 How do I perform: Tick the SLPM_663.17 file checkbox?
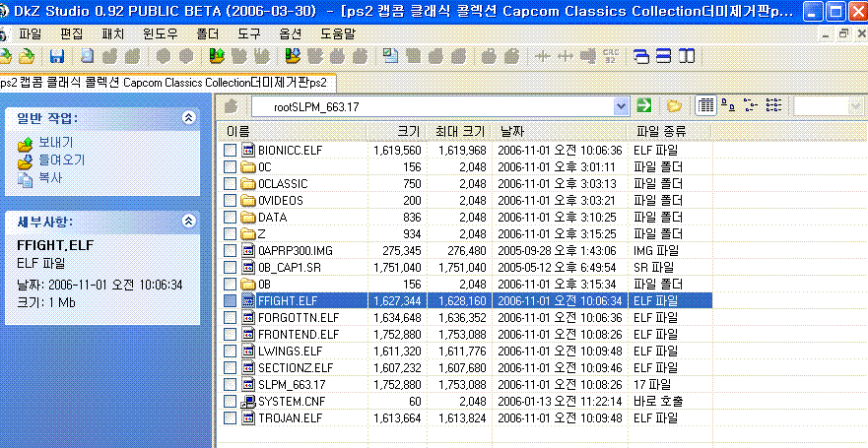tap(230, 384)
